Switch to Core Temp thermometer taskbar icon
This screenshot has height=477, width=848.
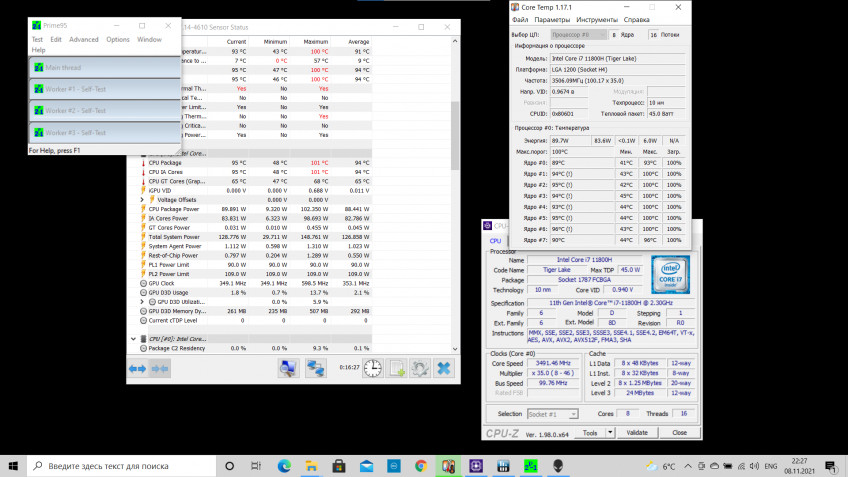[448, 466]
